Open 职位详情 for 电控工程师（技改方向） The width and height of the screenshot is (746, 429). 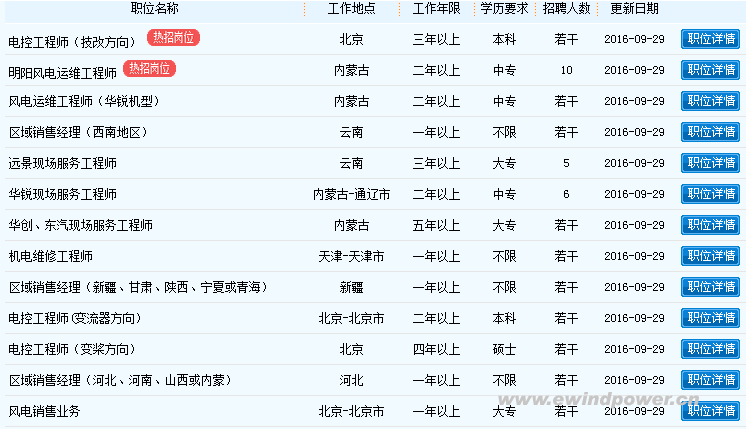click(x=710, y=39)
